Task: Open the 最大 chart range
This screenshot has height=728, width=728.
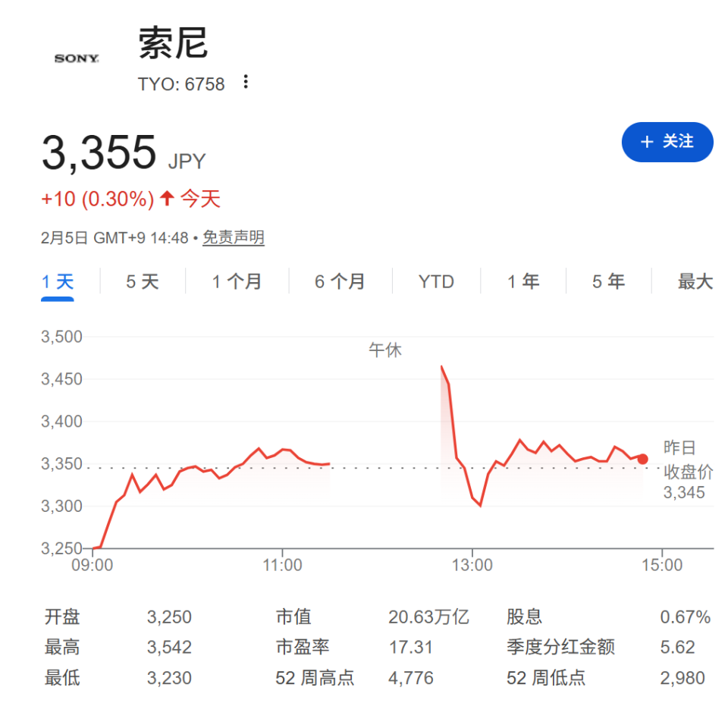Action: coord(692,281)
